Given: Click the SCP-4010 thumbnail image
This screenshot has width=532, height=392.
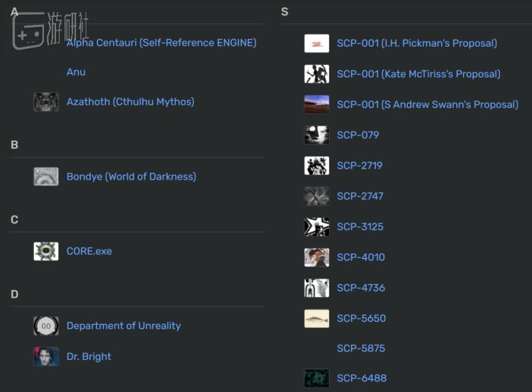Looking at the screenshot, I should click(x=316, y=257).
